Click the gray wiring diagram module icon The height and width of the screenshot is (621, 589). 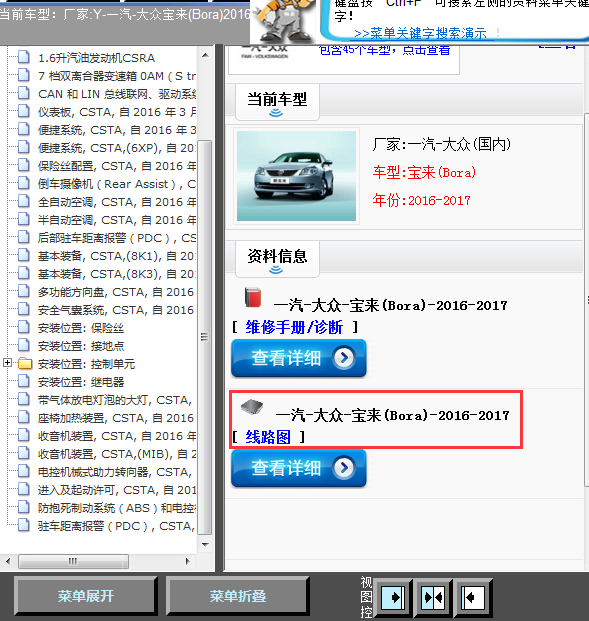pyautogui.click(x=252, y=406)
